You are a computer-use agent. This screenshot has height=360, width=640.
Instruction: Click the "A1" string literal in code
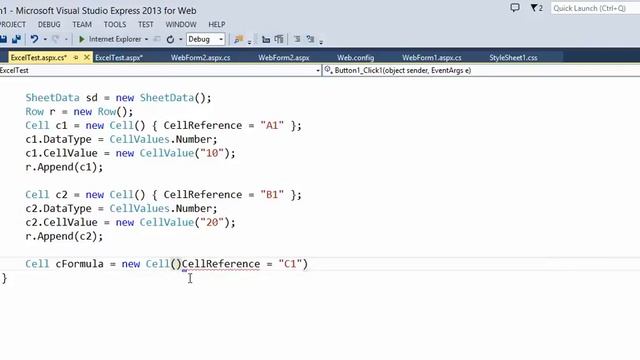point(272,125)
